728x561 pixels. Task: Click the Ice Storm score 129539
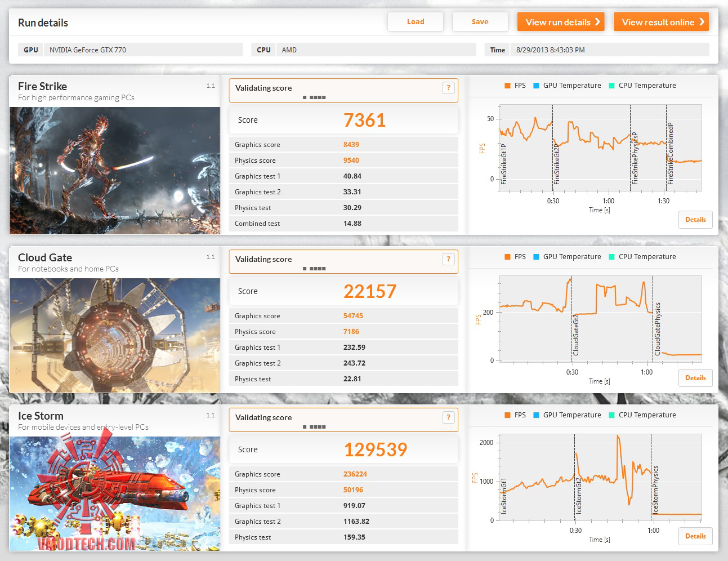(376, 449)
